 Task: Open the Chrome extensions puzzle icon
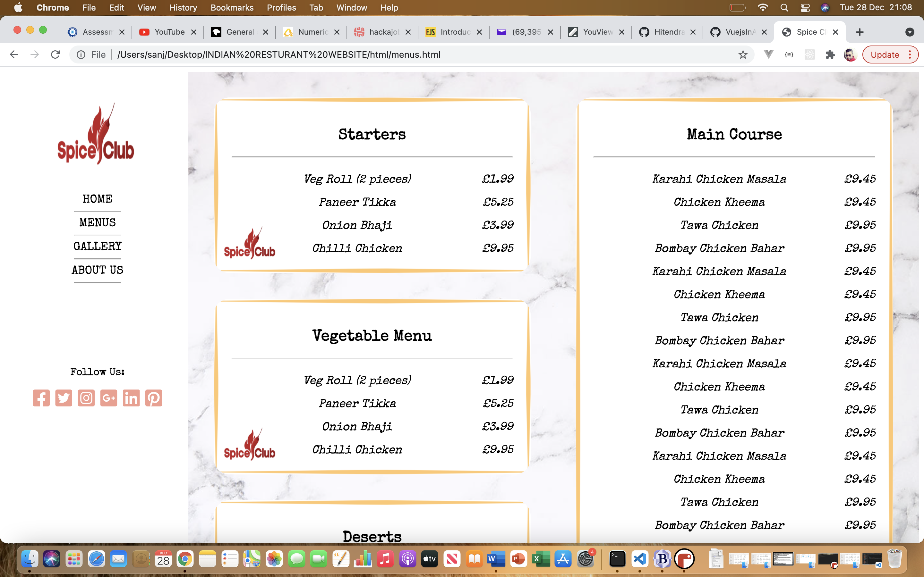click(x=830, y=54)
